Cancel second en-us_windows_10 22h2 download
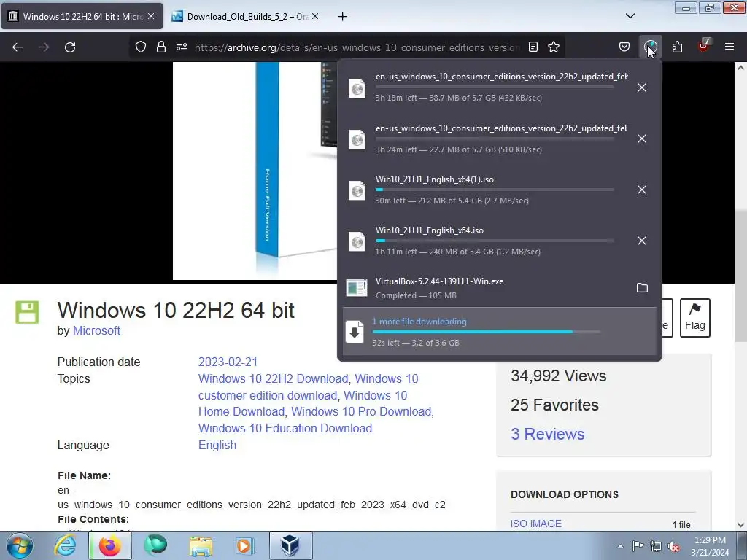 click(642, 139)
